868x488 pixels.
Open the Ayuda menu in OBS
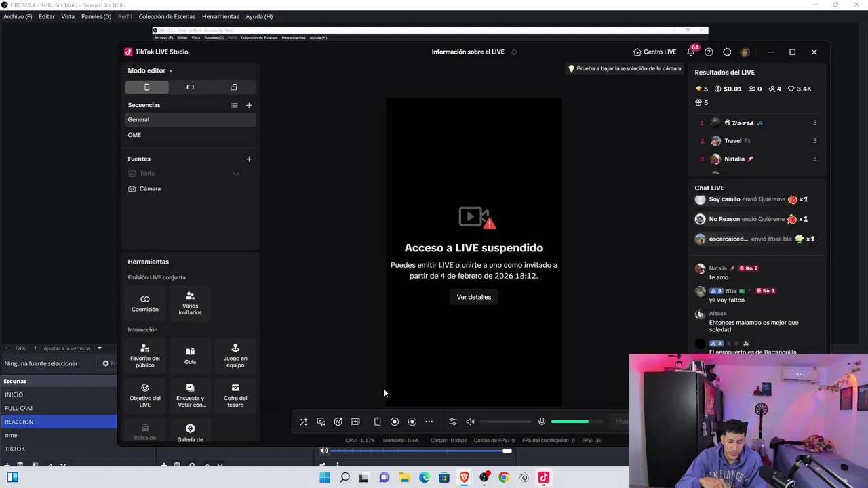click(259, 16)
